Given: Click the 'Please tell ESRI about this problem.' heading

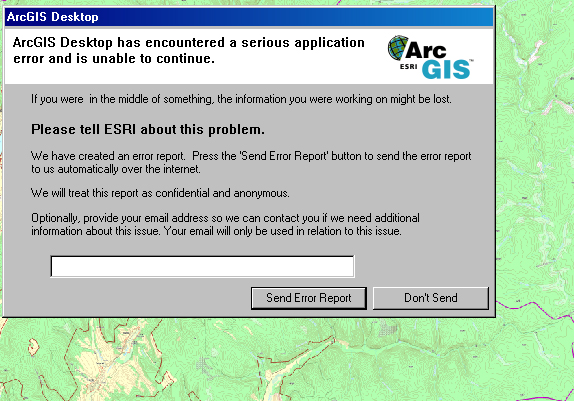Looking at the screenshot, I should [x=148, y=129].
